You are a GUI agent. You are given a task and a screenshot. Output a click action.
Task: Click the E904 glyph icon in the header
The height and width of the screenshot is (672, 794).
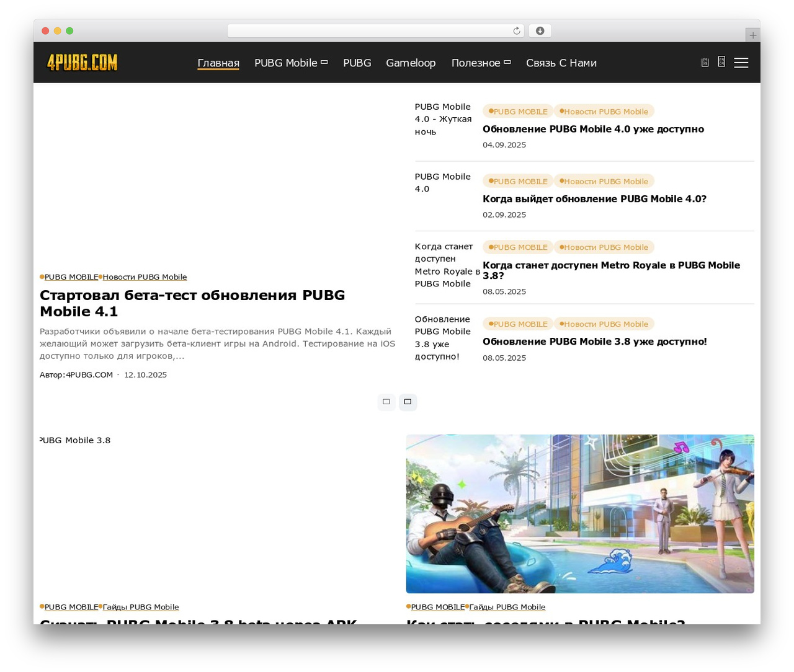point(721,61)
